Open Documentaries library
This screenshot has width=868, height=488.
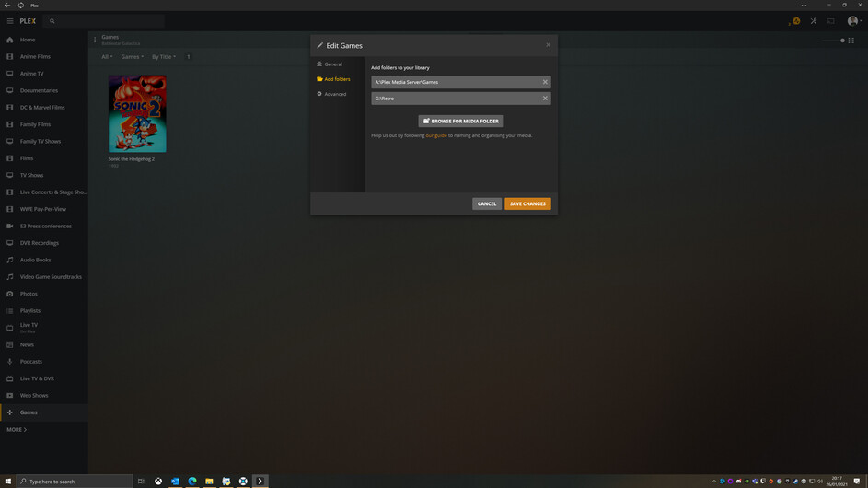pyautogui.click(x=39, y=90)
